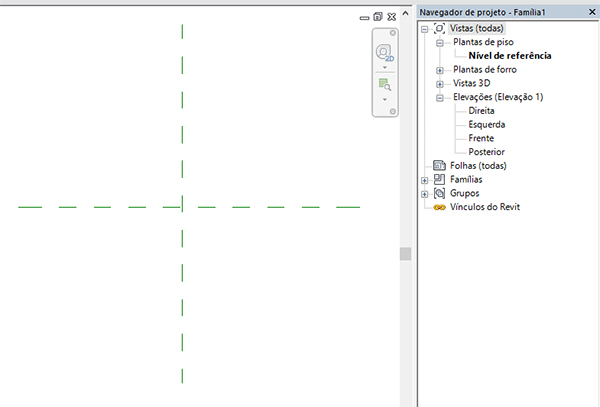Viewport: 600px width, 407px height.
Task: Collapse the Vistas (todas) tree node
Action: 425,29
